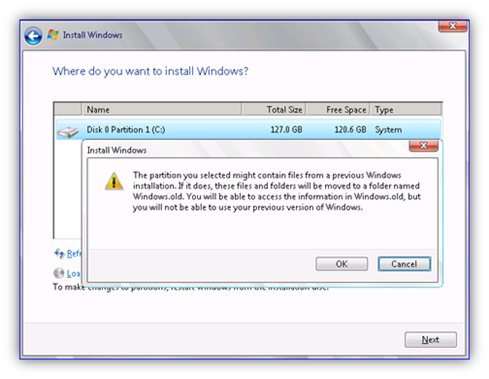Click the Refresh arrows icon
This screenshot has height=379, width=489.
coord(59,253)
